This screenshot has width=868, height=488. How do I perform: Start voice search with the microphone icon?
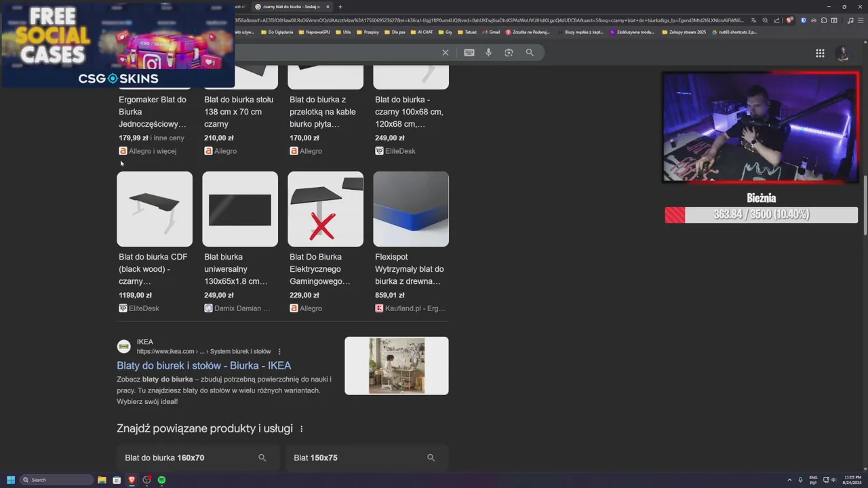click(x=488, y=52)
